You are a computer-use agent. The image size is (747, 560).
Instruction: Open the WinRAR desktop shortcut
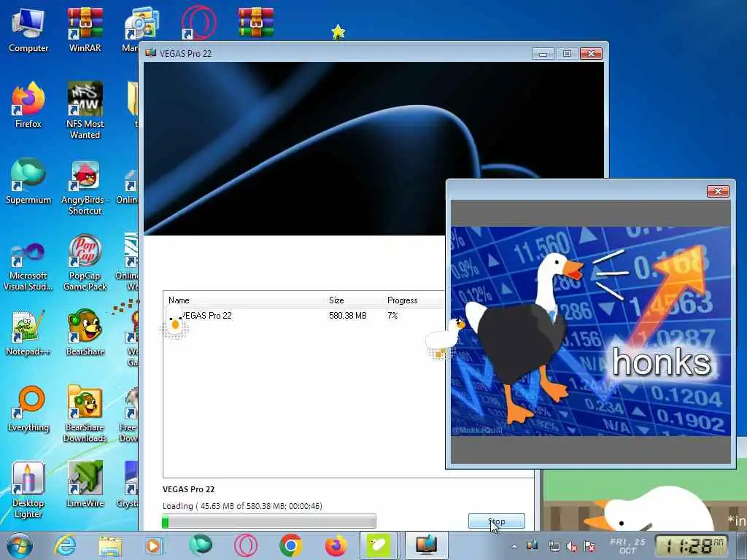click(85, 30)
